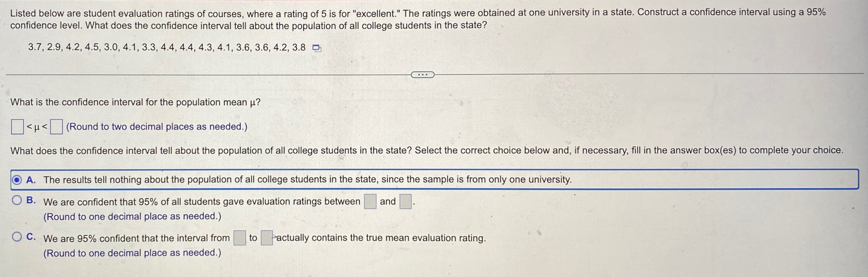Screen dimensions: 868x277
Task: Click 'Round to one decimal place' under option C
Action: 132,253
